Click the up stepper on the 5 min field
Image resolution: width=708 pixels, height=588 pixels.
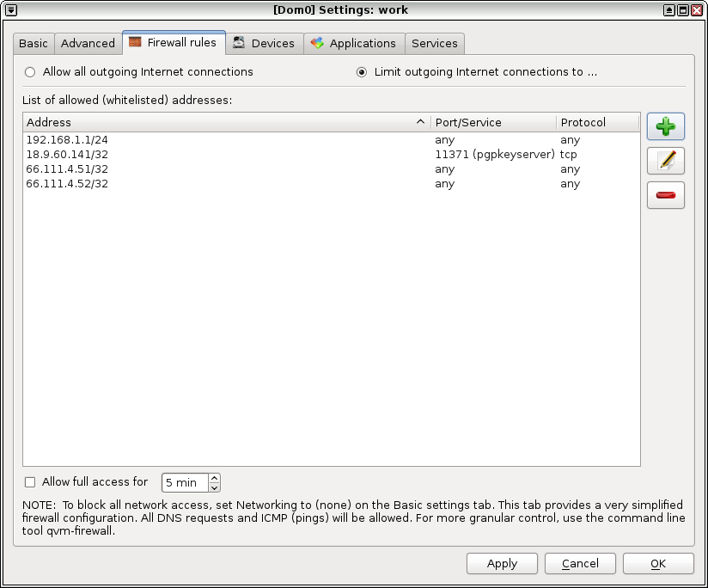[x=214, y=477]
